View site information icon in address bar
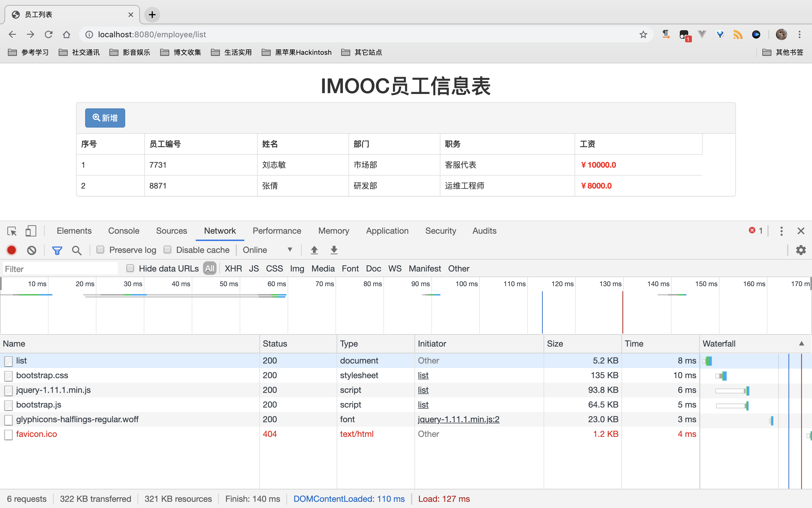The image size is (812, 508). coord(89,34)
